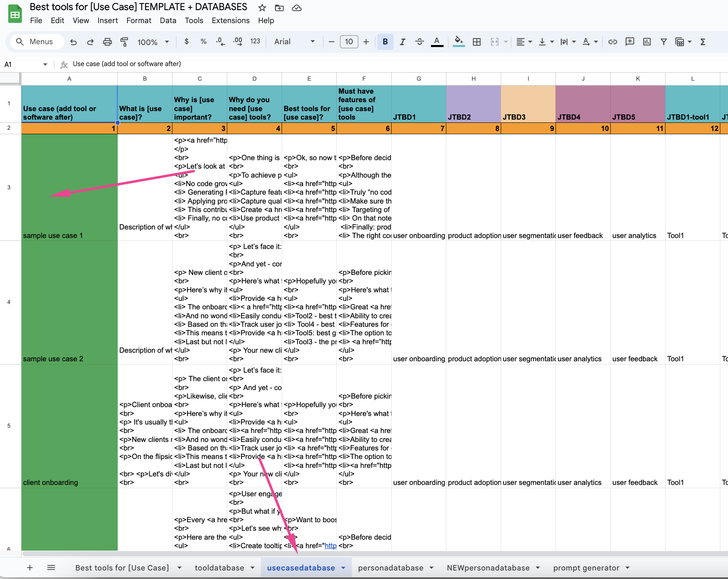
Task: Open the usecasedatabase tab options arrow
Action: click(343, 568)
